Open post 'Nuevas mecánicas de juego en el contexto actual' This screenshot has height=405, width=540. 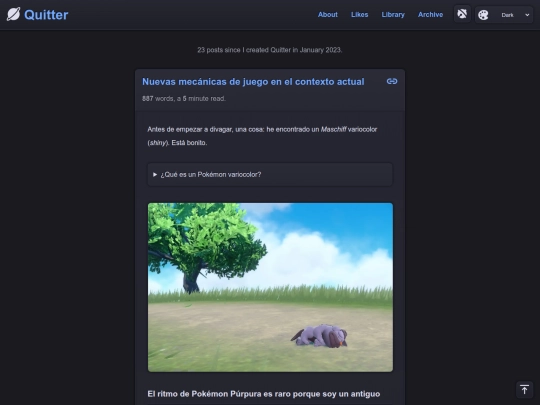(x=253, y=82)
